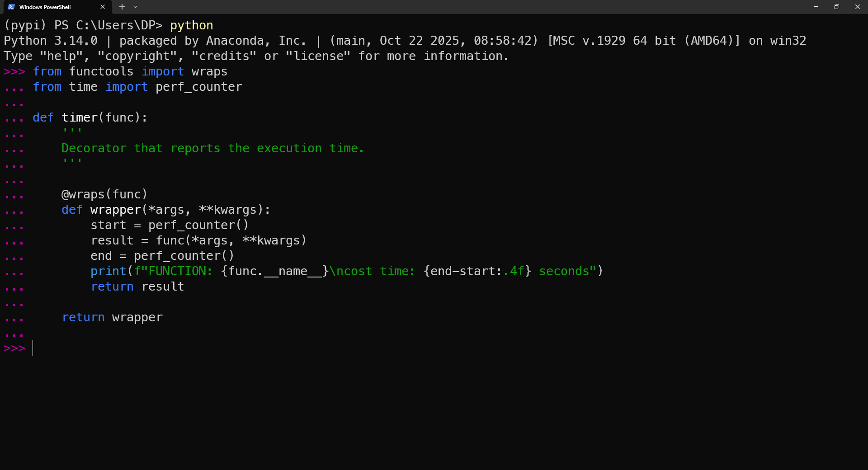Image resolution: width=868 pixels, height=470 pixels.
Task: Place cursor at the blinking REPL prompt
Action: coord(33,348)
